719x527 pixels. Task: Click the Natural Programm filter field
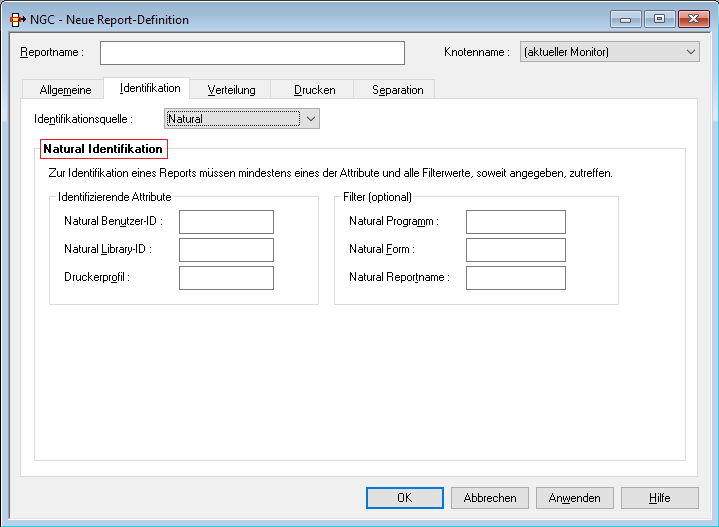515,222
